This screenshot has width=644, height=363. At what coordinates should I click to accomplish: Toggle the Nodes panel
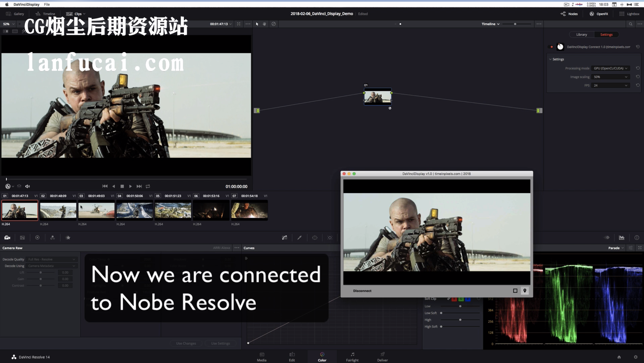(x=569, y=14)
